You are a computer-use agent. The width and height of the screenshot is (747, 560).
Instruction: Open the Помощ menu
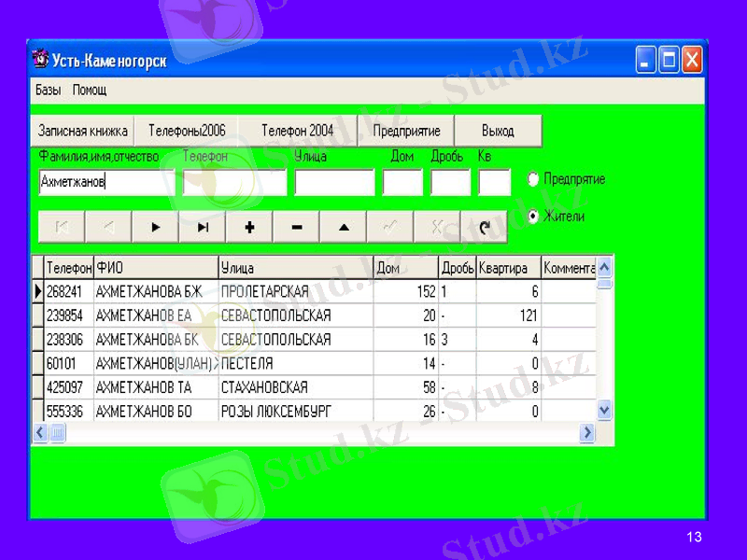[90, 91]
